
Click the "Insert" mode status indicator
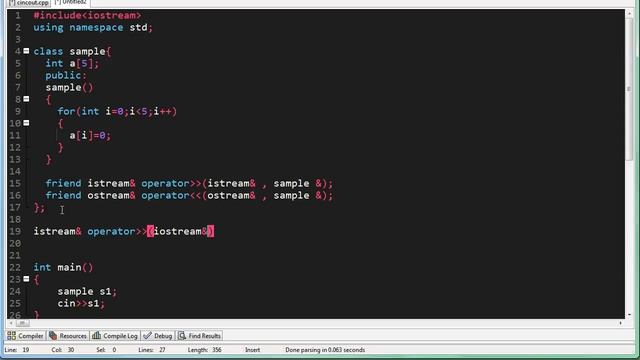(x=252, y=350)
